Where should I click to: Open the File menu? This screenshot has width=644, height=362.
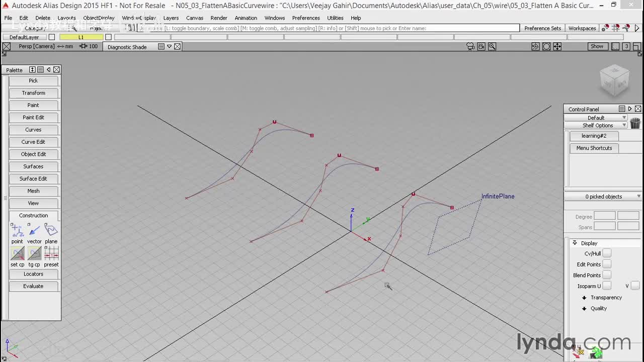click(8, 18)
